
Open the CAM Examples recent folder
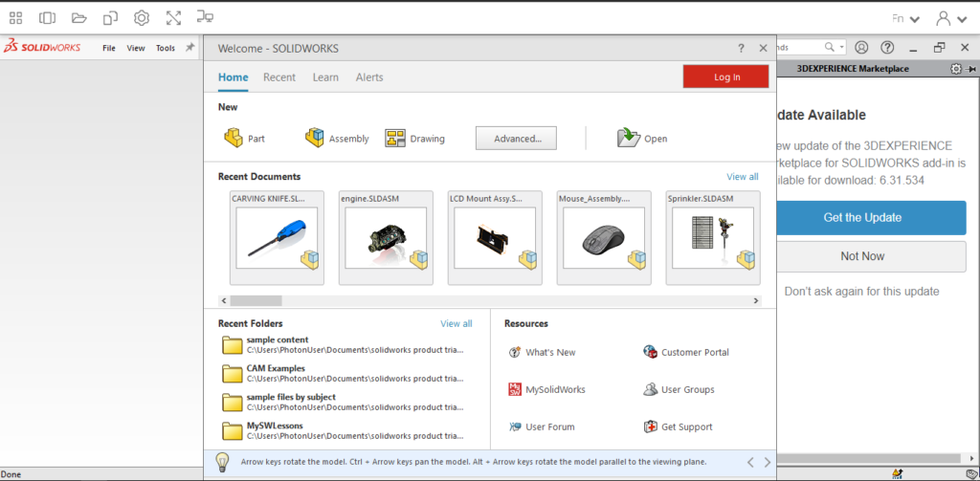[344, 374]
